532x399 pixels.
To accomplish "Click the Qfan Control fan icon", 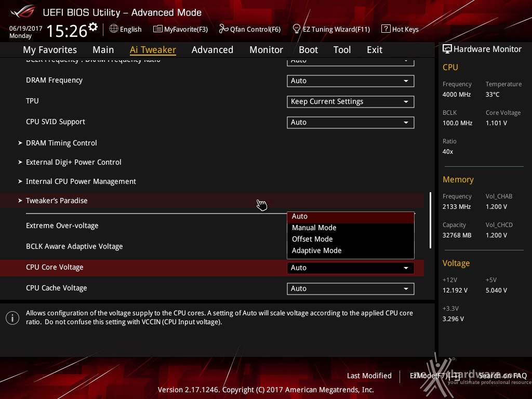I will point(223,29).
